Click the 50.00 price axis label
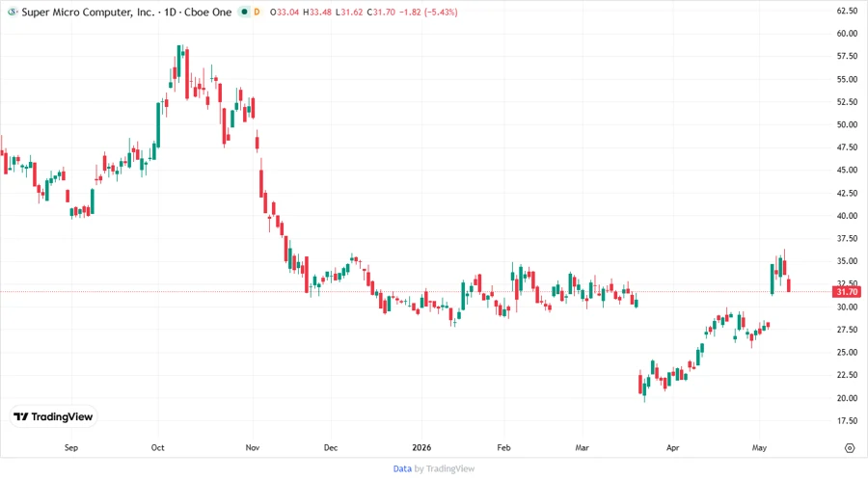Image resolution: width=868 pixels, height=480 pixels. [847, 124]
